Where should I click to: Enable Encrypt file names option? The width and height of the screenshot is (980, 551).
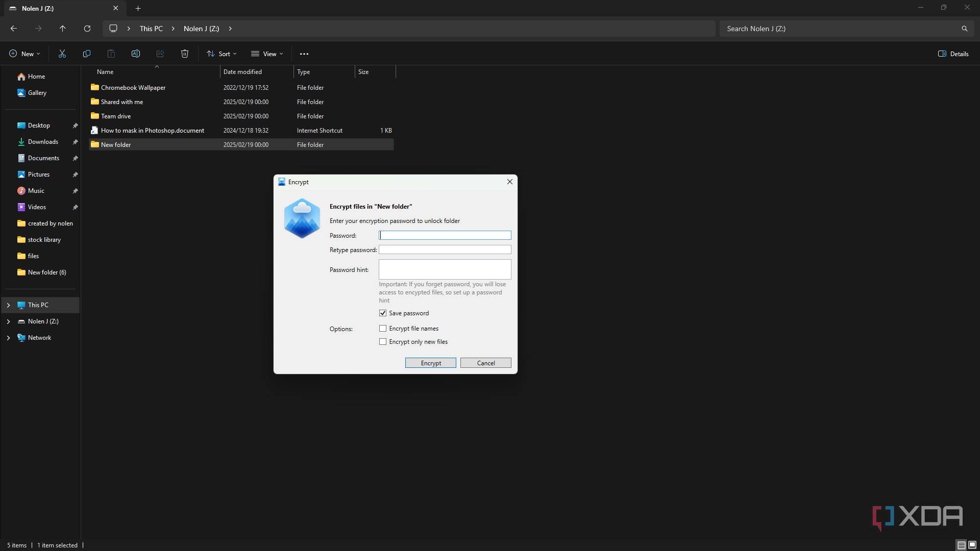pos(383,329)
